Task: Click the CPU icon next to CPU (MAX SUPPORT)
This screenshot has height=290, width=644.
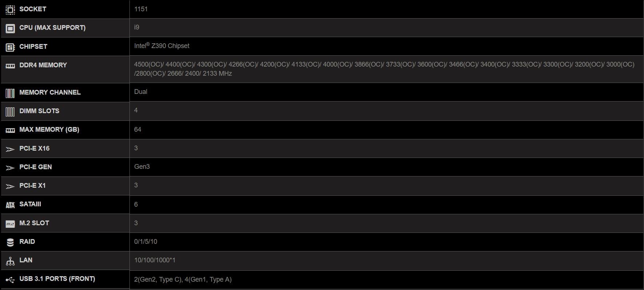Action: (10, 28)
